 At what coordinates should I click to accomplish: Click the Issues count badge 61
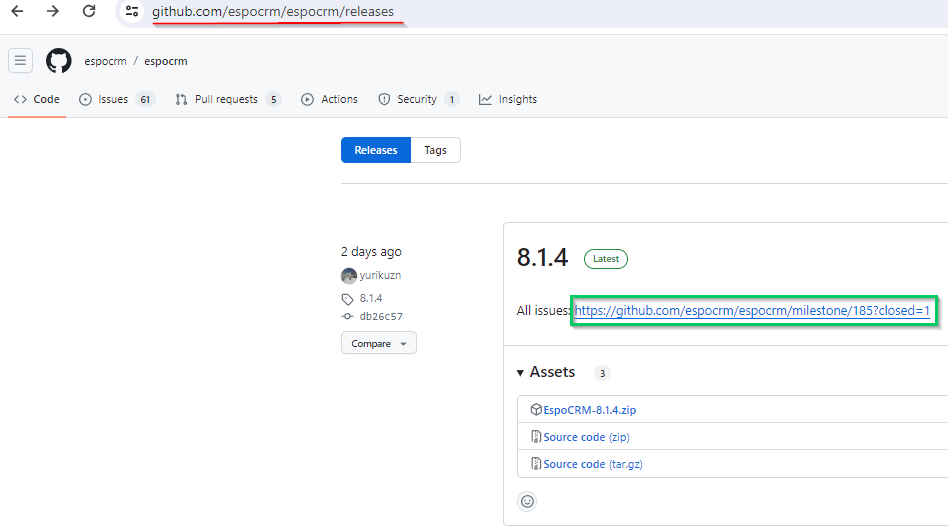[145, 100]
